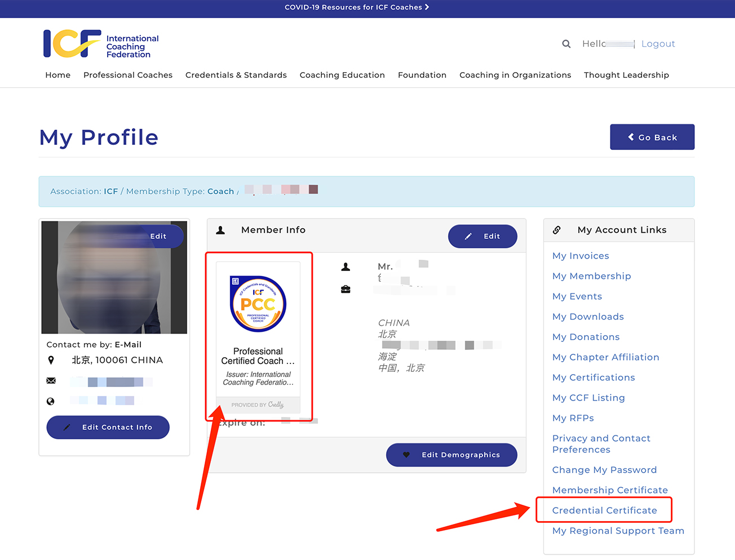735x560 pixels.
Task: Click the briefcase icon in Member Info
Action: click(x=346, y=289)
